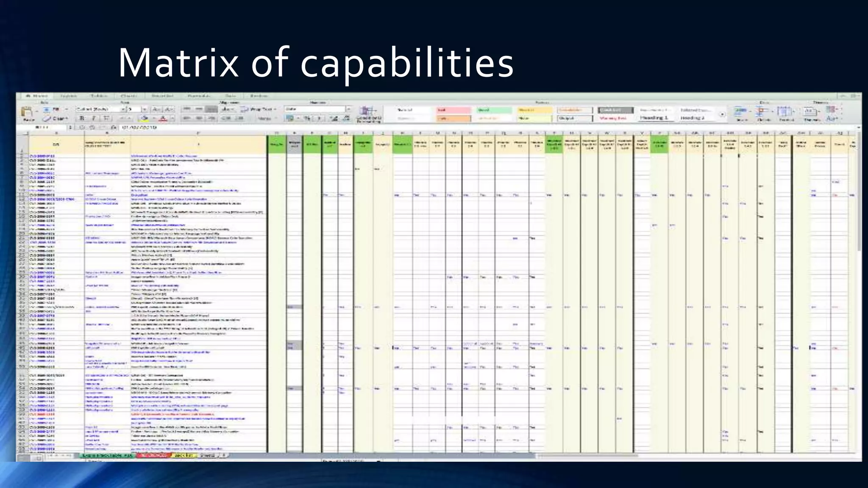This screenshot has width=868, height=488.
Task: Switch to the Layout ribbon tab
Action: click(x=69, y=96)
